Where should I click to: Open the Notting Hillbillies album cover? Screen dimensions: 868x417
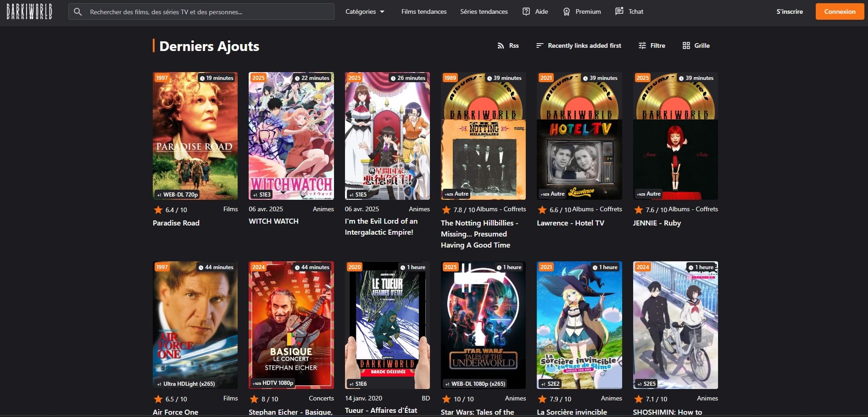[x=484, y=136]
